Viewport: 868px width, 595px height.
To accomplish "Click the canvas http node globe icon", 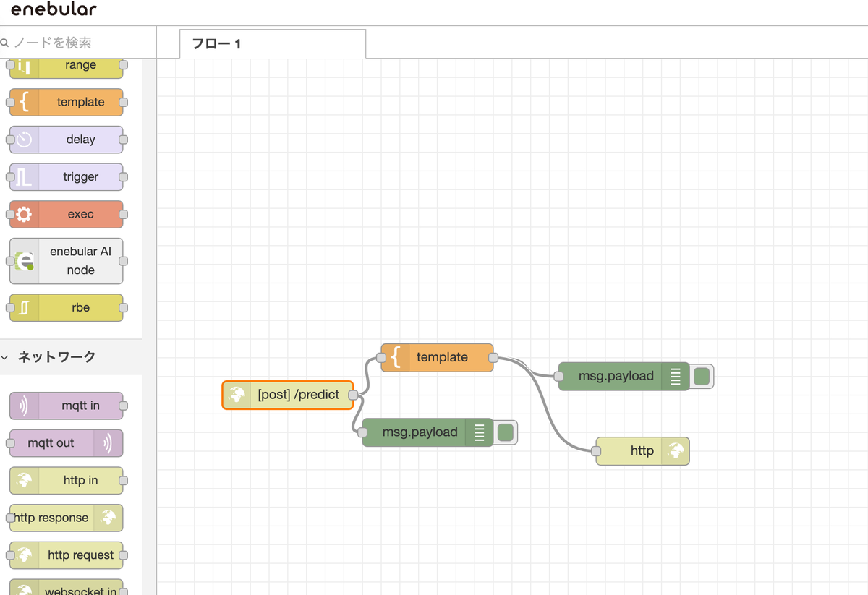I will coord(676,451).
